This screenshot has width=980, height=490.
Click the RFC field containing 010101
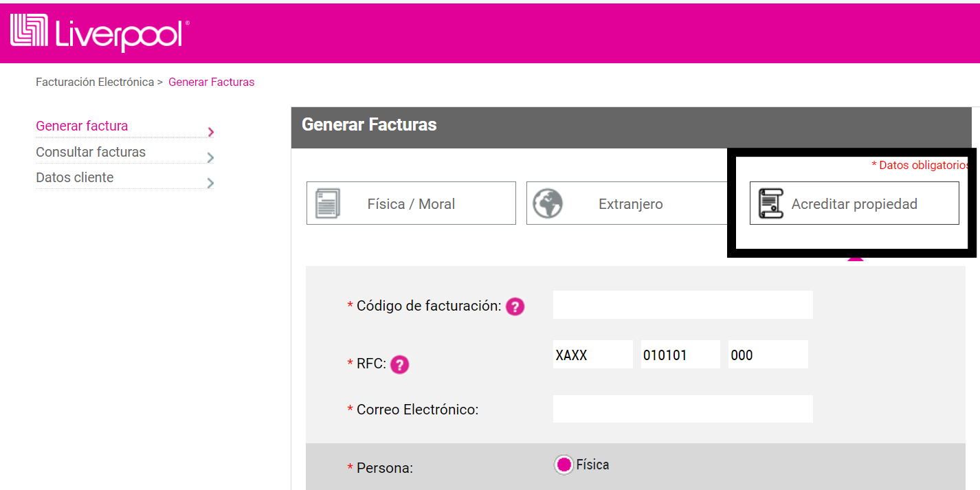680,355
